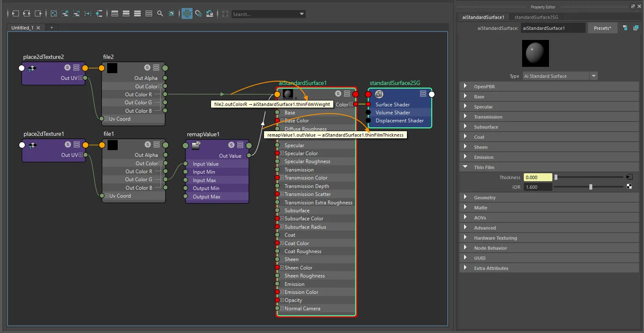Click checker map icon beside IOR

[x=629, y=187]
